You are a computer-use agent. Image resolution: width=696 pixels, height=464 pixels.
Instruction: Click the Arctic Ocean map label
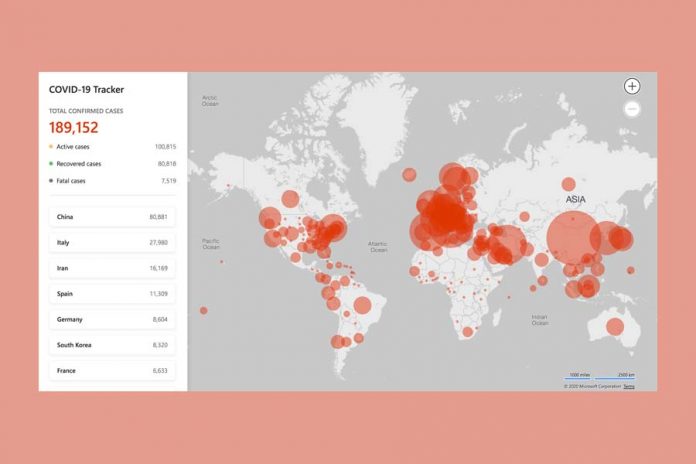tap(210, 101)
